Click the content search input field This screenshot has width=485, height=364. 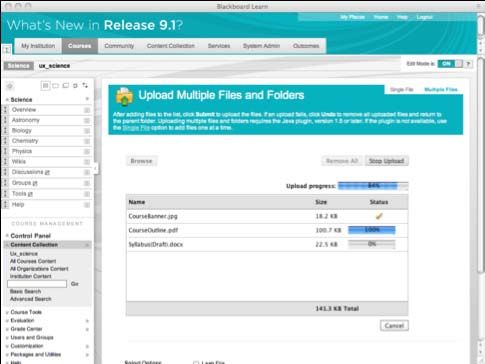point(37,284)
